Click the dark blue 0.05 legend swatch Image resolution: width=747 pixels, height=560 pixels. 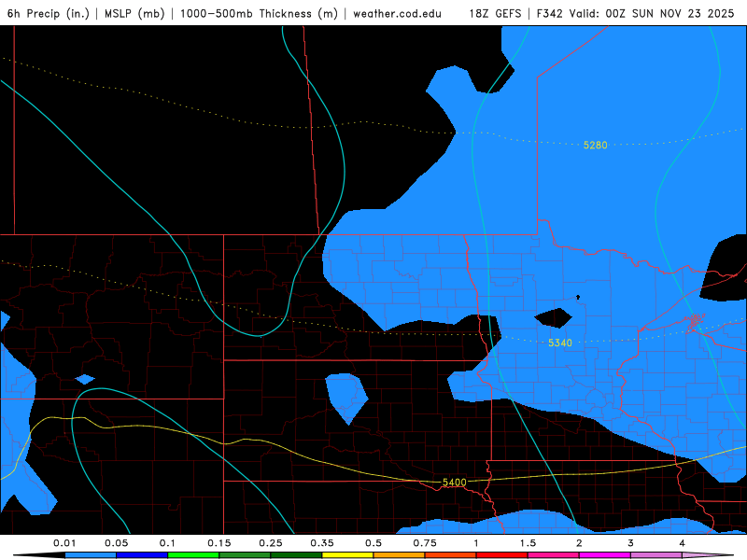tap(142, 555)
